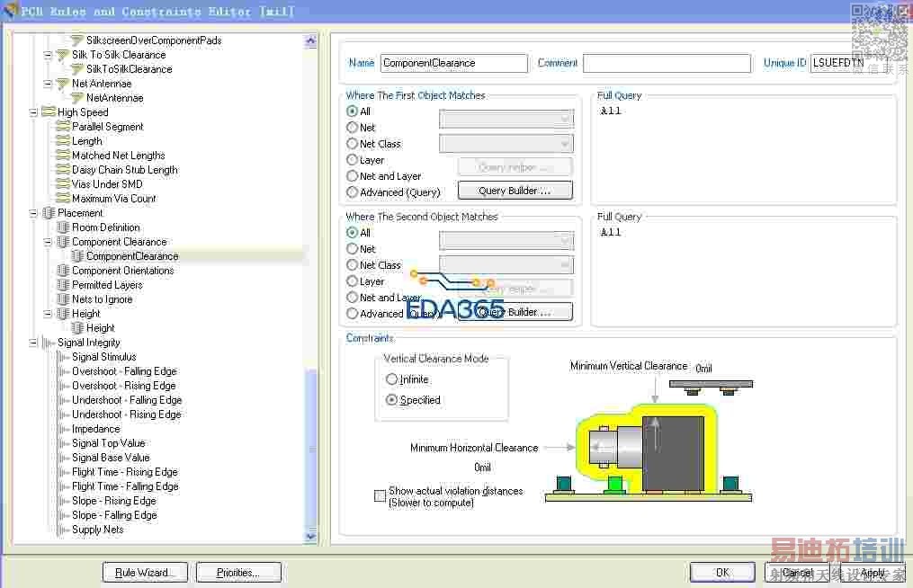
Task: Collapse the Net Antennae node
Action: click(48, 84)
